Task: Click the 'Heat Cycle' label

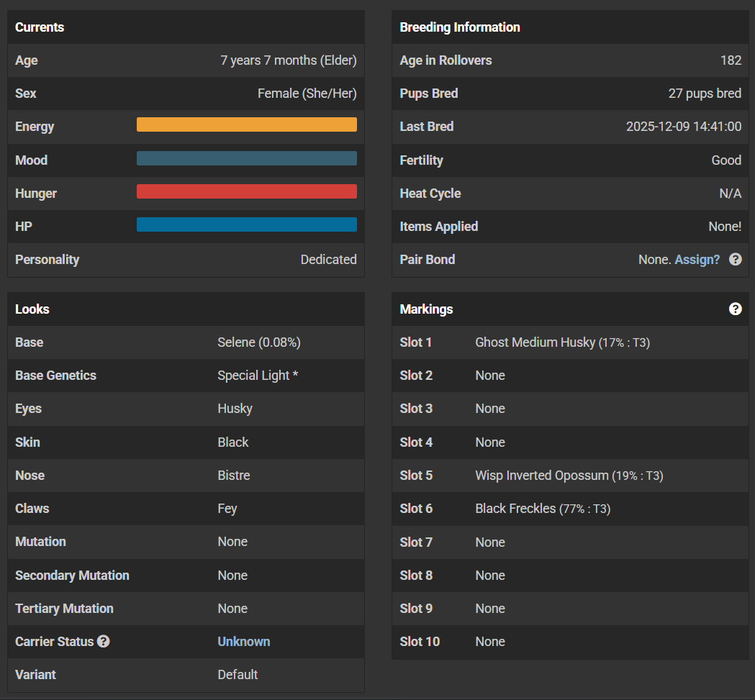Action: pos(430,194)
